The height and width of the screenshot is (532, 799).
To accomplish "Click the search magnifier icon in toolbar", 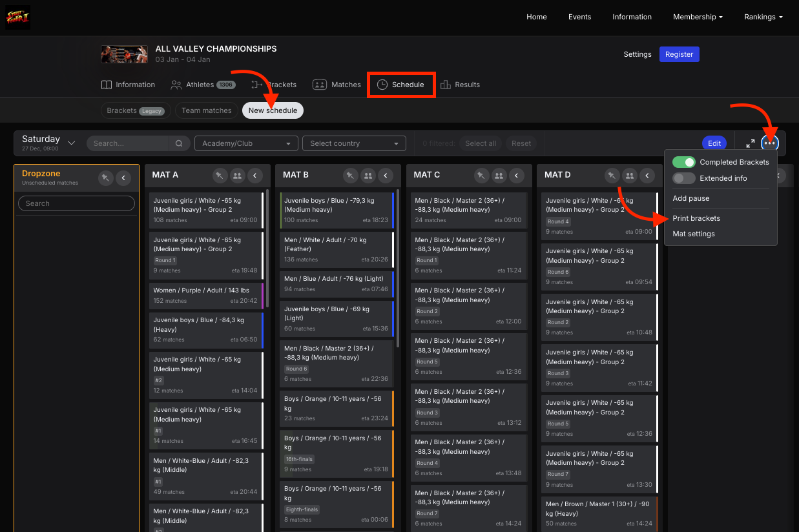I will [x=179, y=143].
